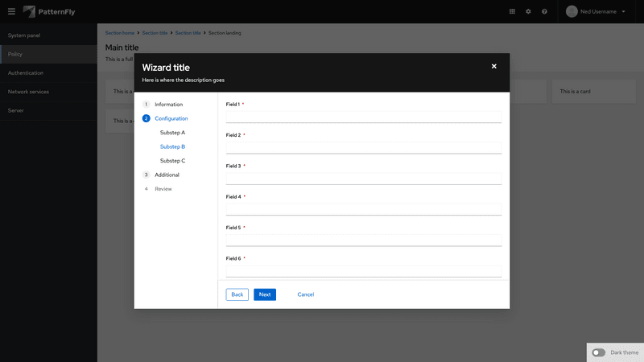Image resolution: width=644 pixels, height=362 pixels.
Task: Select the Configuration wizard step
Action: click(171, 118)
